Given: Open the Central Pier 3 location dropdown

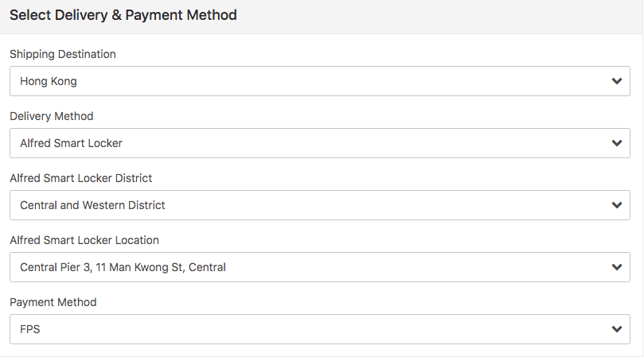Looking at the screenshot, I should point(318,267).
